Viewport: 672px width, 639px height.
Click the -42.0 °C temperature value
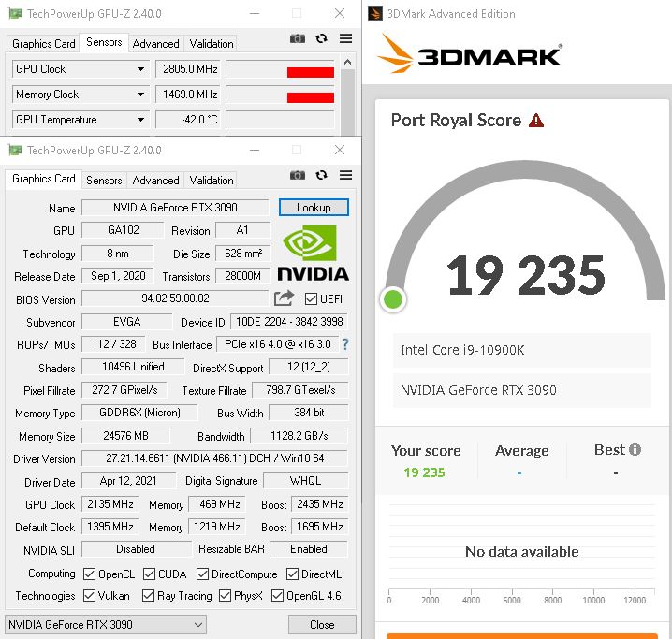click(187, 120)
